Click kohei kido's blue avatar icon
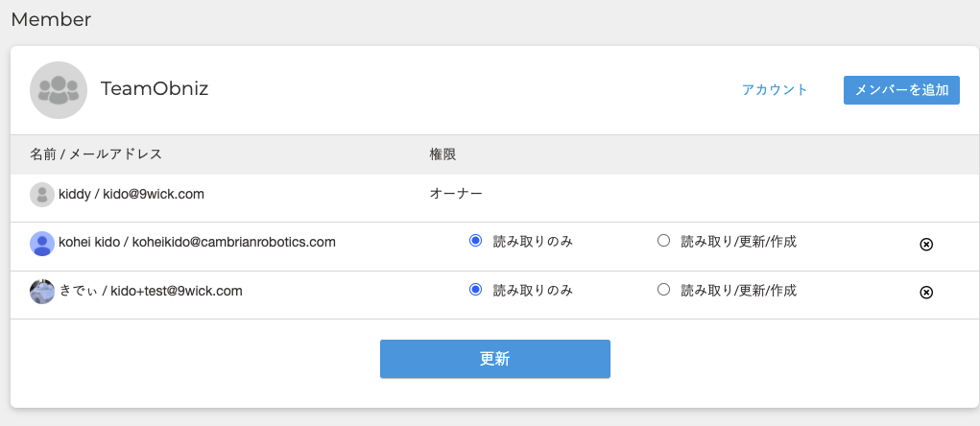 tap(41, 243)
